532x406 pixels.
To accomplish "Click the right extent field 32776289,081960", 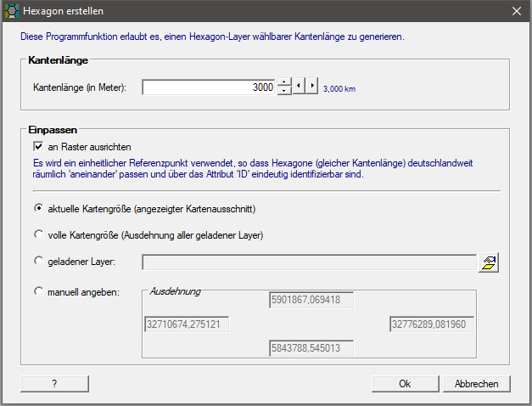I will tap(432, 324).
